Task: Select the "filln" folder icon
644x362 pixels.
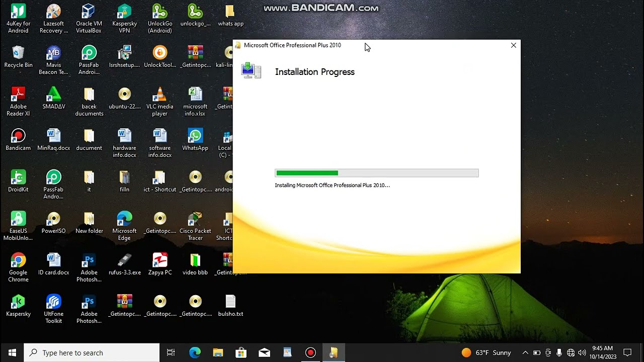Action: tap(124, 181)
